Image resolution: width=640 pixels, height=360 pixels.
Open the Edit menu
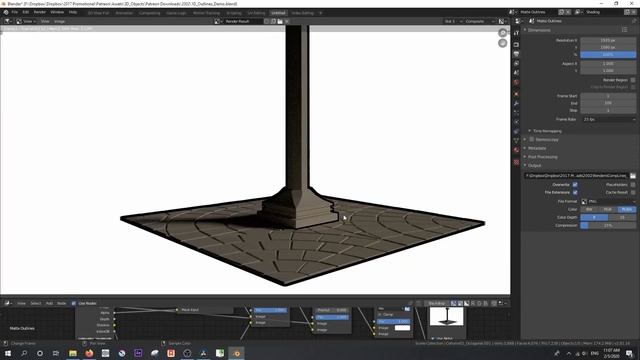[26, 12]
